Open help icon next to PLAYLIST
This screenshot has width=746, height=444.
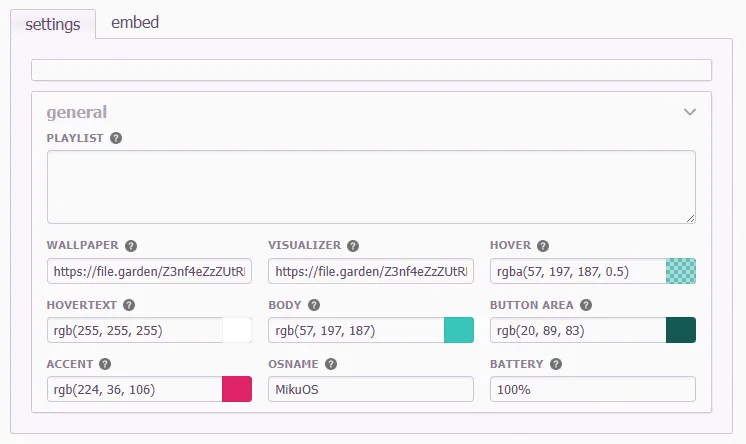click(116, 138)
